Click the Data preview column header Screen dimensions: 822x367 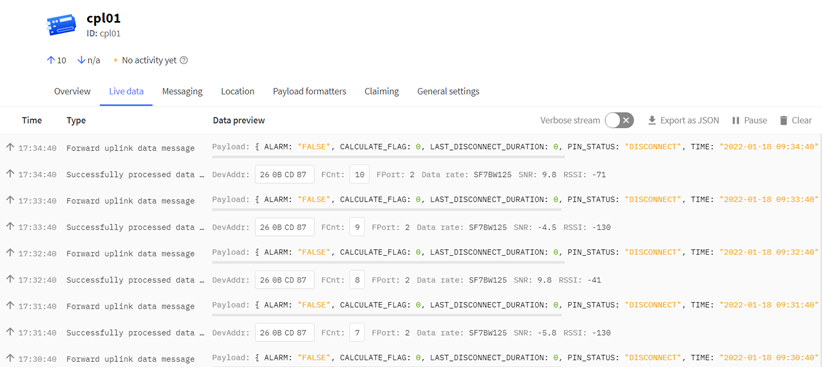(x=239, y=121)
